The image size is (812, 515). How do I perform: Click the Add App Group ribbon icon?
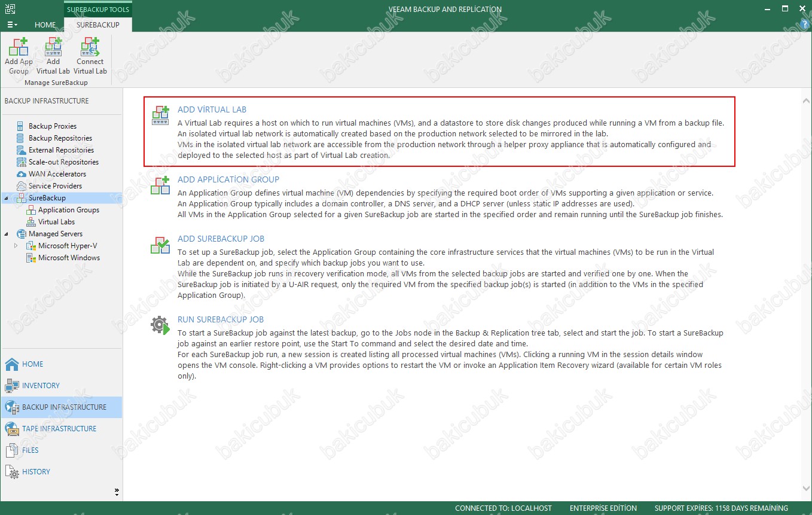click(19, 56)
